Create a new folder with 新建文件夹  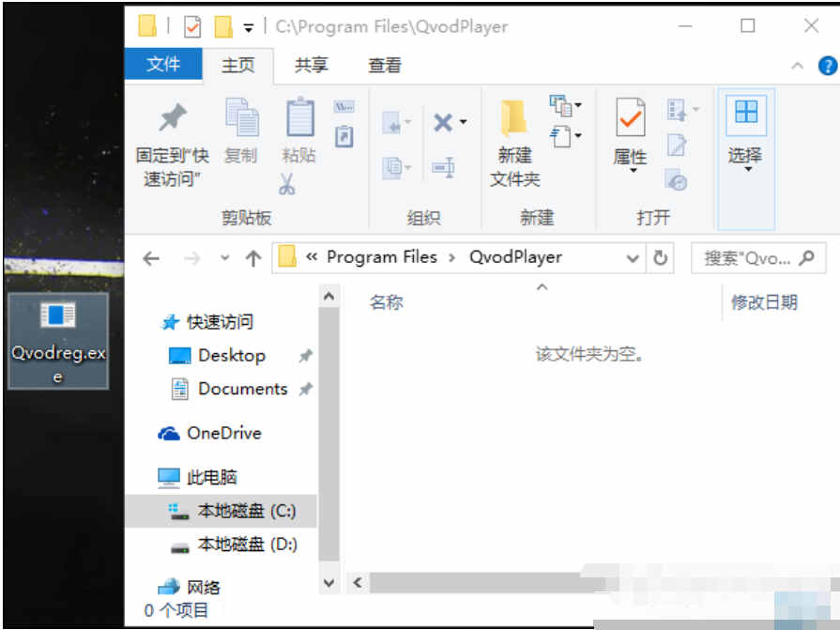point(514,143)
